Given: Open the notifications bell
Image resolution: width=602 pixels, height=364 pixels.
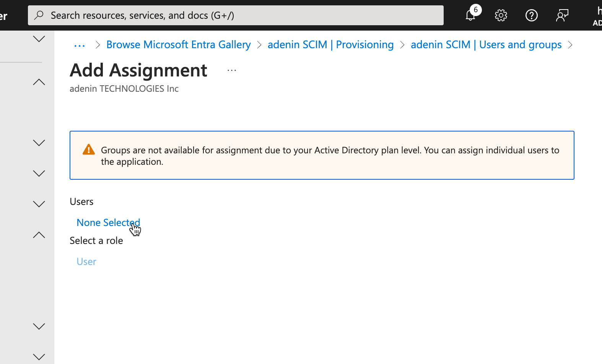Looking at the screenshot, I should click(x=471, y=15).
